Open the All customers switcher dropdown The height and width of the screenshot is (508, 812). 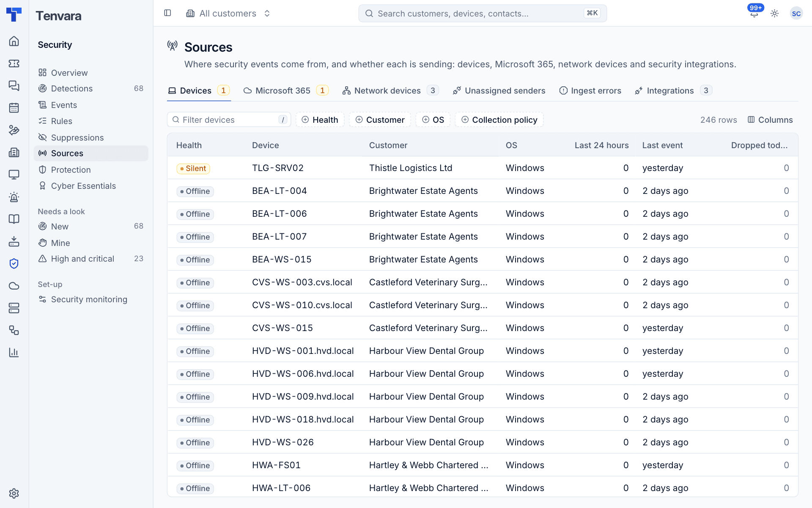click(x=228, y=13)
